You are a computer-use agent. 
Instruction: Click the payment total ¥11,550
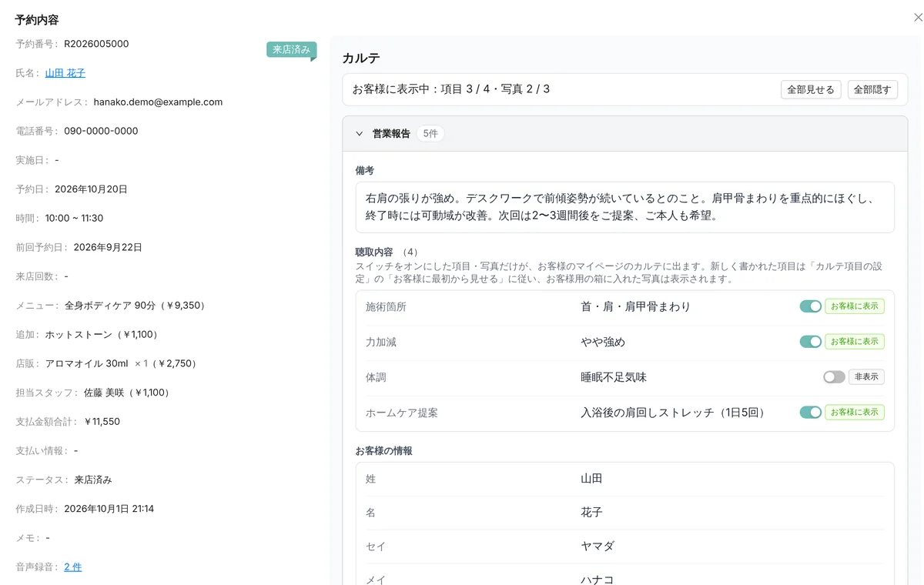[102, 422]
